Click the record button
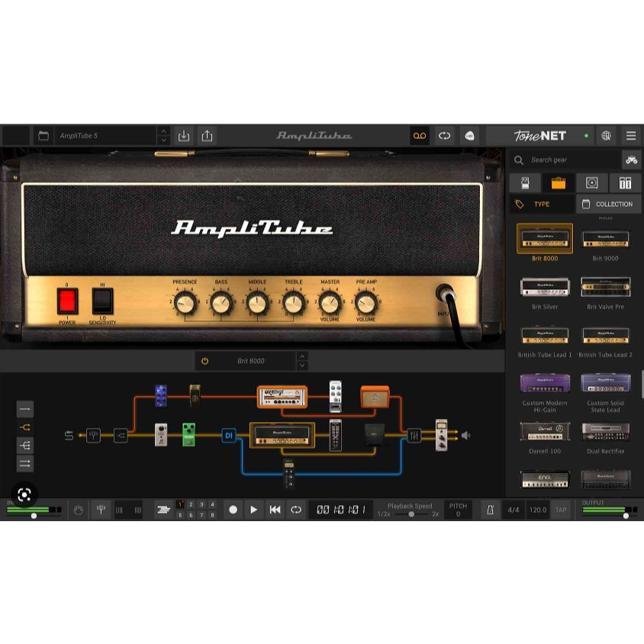The image size is (644, 644). [233, 510]
